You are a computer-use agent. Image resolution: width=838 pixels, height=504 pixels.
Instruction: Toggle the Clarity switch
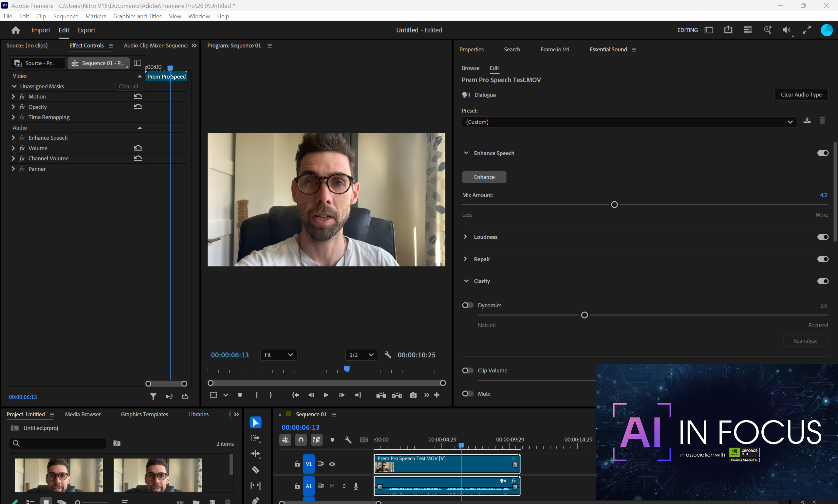pos(823,281)
